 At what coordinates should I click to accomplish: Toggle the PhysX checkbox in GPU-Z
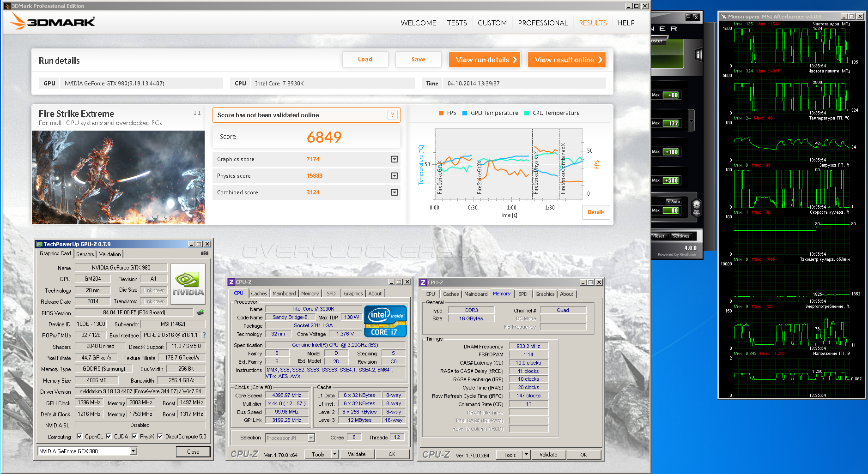[x=134, y=436]
